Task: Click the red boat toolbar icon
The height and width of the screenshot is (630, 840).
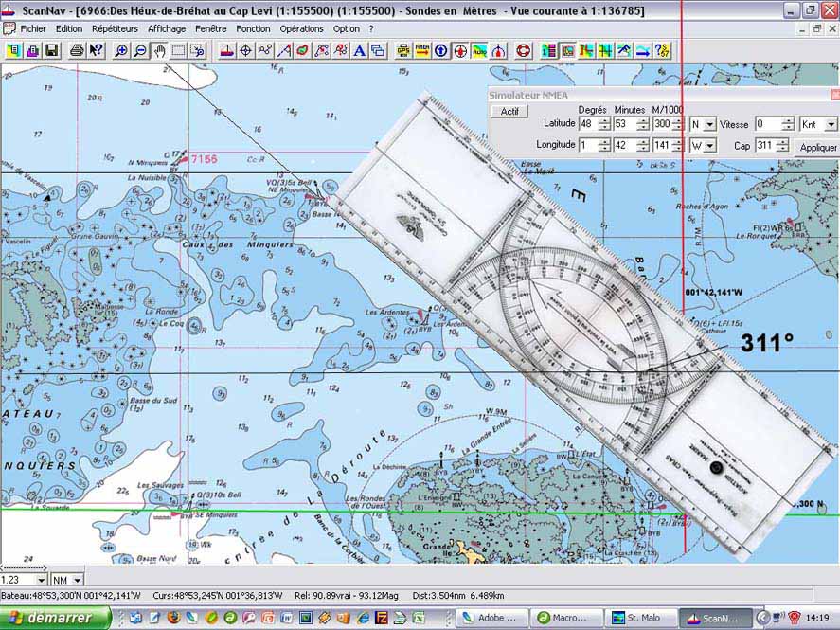Action: coord(227,51)
